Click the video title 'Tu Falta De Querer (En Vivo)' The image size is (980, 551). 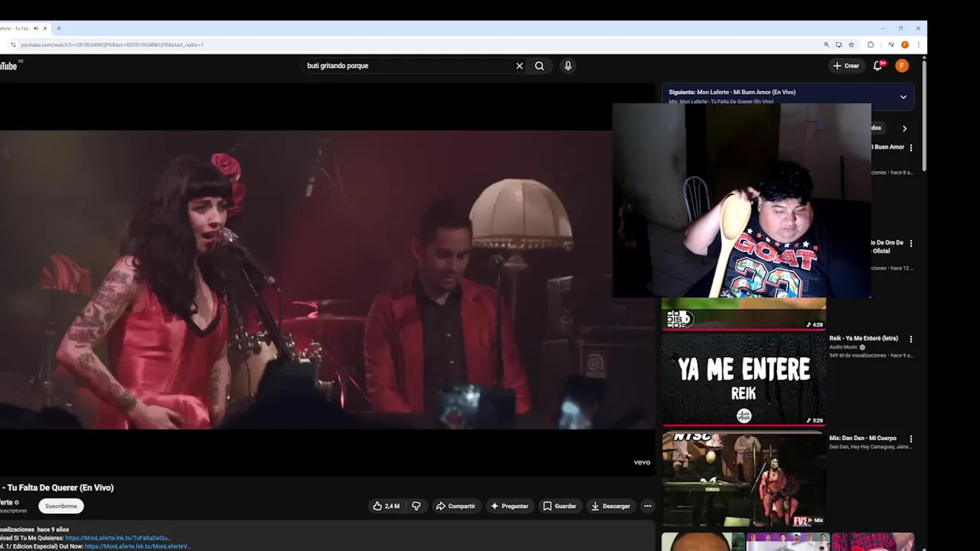click(x=60, y=487)
